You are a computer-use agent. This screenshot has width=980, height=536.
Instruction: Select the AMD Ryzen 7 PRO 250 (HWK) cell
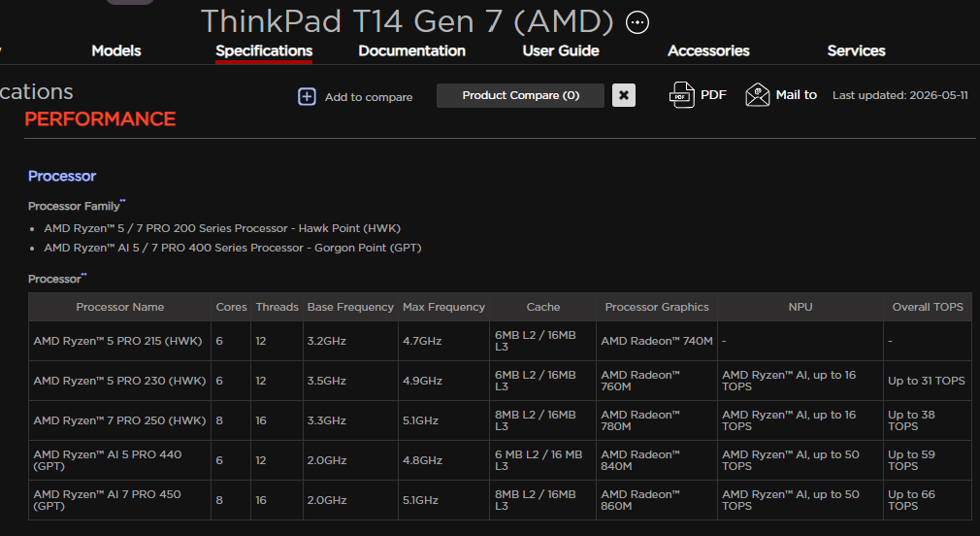point(120,420)
